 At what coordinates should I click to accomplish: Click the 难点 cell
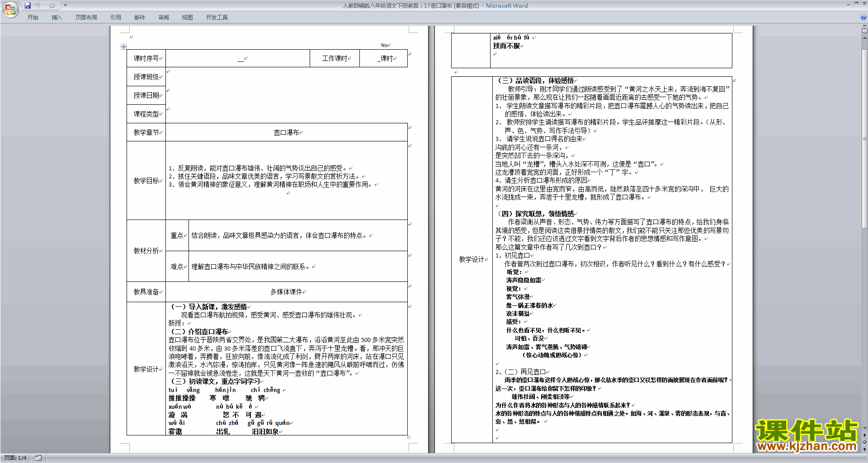pos(177,267)
